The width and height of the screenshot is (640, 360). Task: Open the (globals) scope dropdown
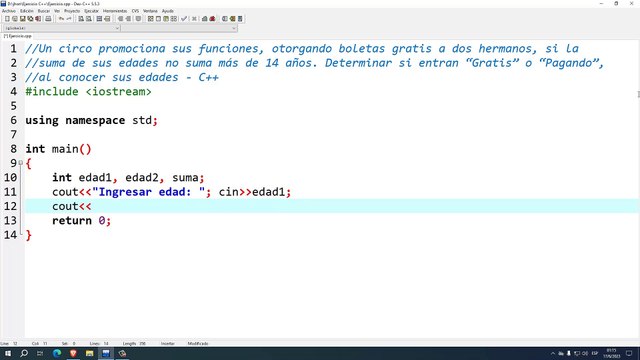point(61,28)
